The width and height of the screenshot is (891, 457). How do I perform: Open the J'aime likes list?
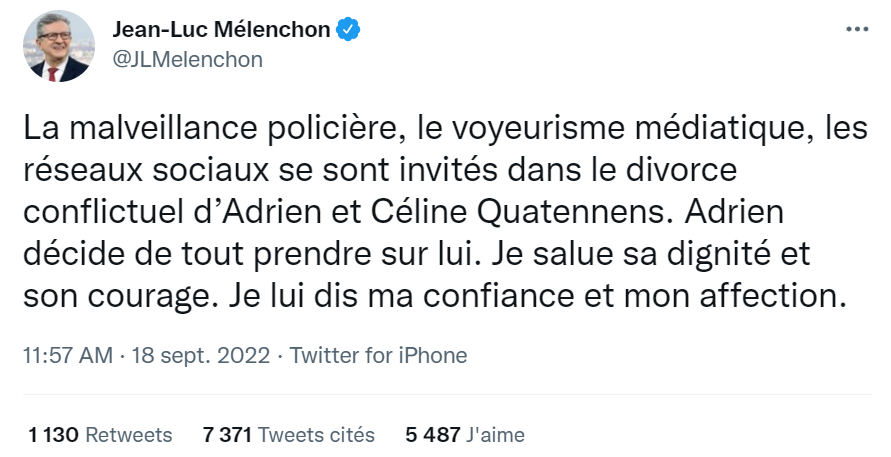(x=496, y=435)
